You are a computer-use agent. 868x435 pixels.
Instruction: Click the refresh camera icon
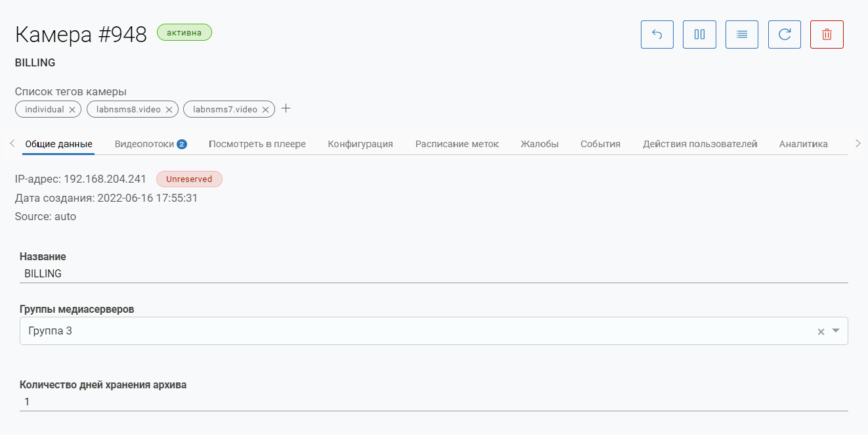(785, 35)
